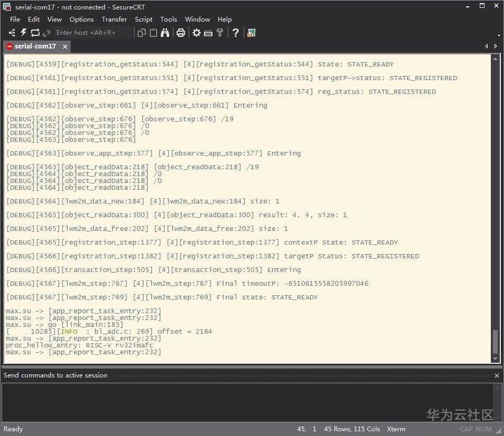
Task: Close the Send commands panel
Action: 497,375
